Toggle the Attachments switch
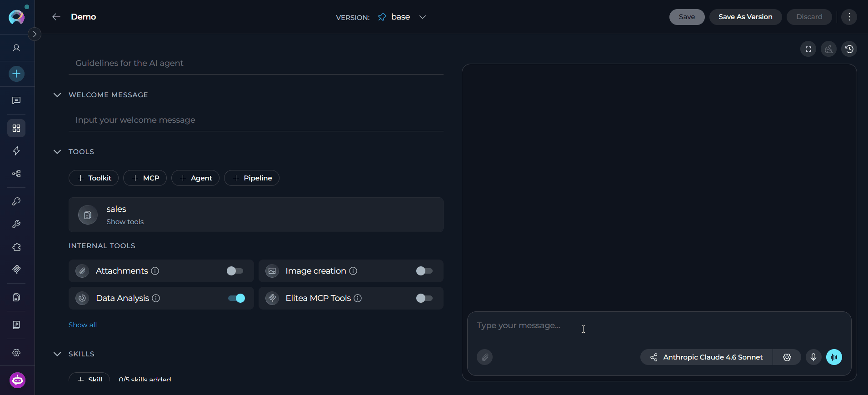Viewport: 868px width, 395px height. 235,271
